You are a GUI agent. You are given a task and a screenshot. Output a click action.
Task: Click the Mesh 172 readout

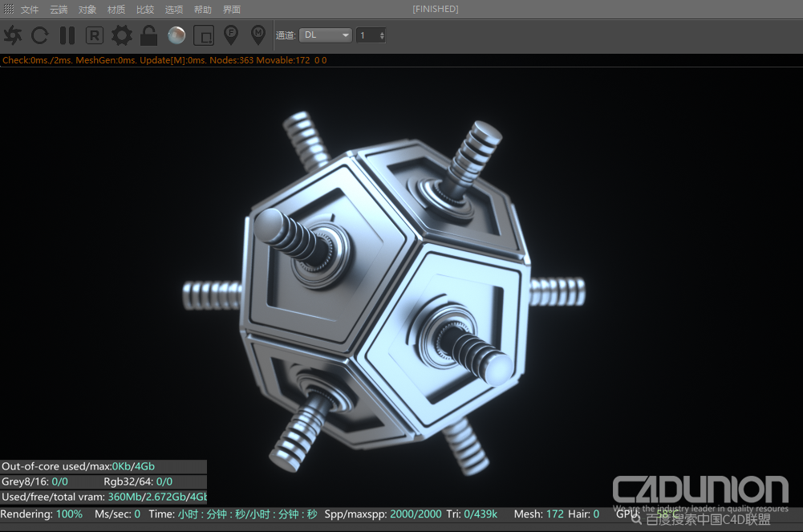click(x=538, y=514)
